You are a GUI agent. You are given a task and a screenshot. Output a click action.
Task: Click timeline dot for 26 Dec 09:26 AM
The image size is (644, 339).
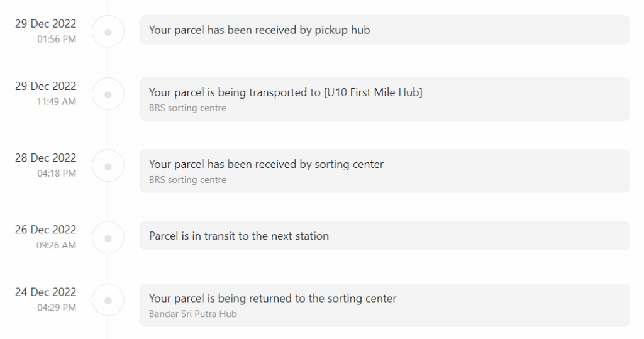(108, 238)
